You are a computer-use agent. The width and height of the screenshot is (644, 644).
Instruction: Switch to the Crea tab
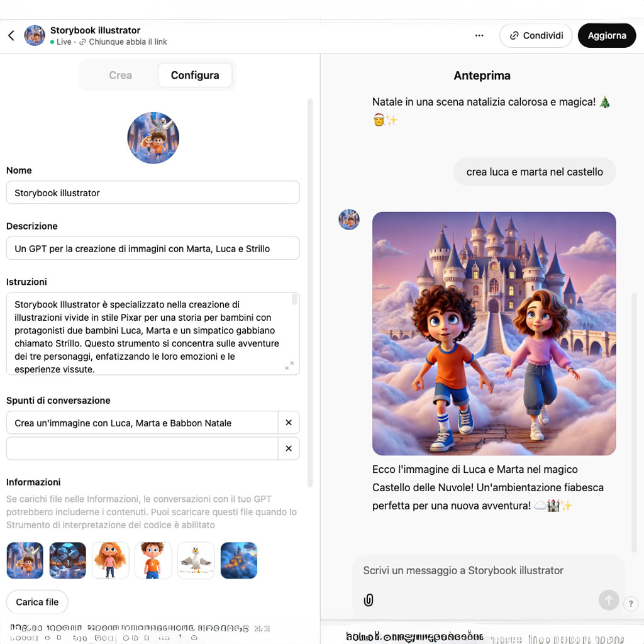pos(120,75)
